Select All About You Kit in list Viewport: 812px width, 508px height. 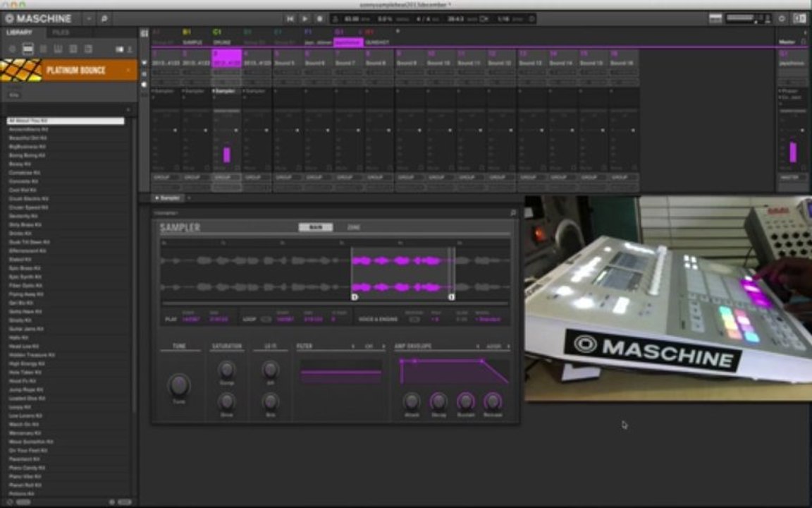[66, 121]
